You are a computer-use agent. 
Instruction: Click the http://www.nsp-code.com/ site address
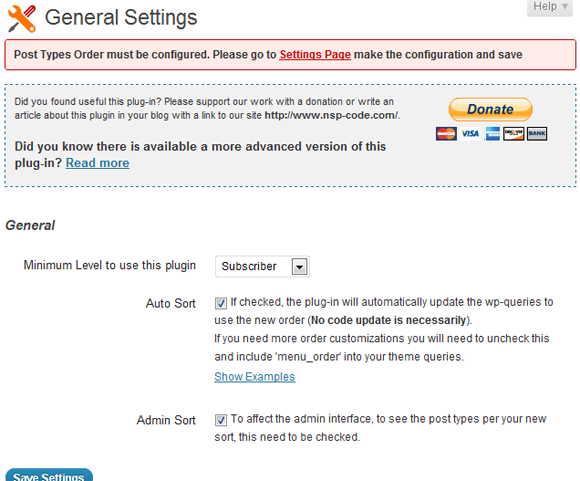click(331, 115)
